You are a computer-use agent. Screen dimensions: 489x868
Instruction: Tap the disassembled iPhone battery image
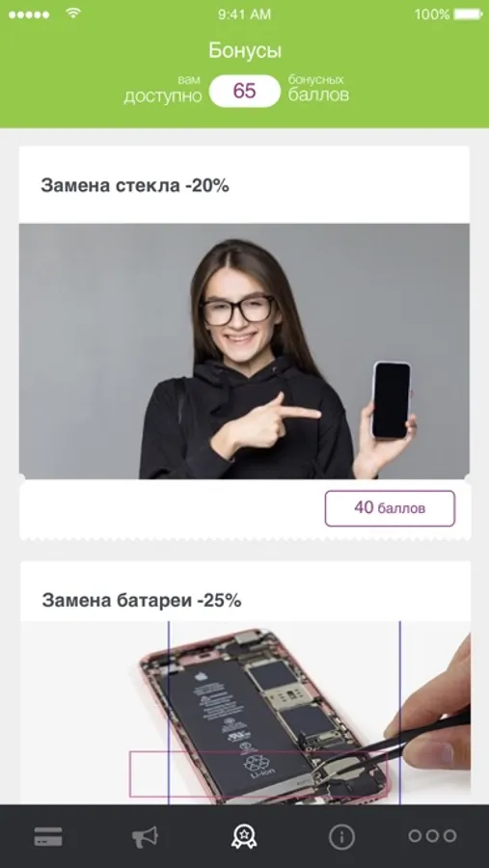pos(245,713)
